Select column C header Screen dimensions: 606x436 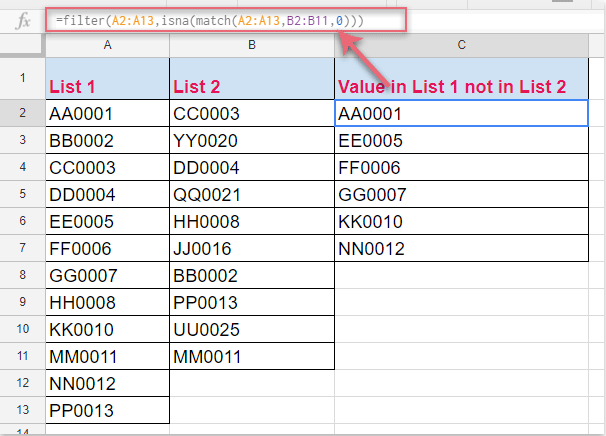pos(461,45)
